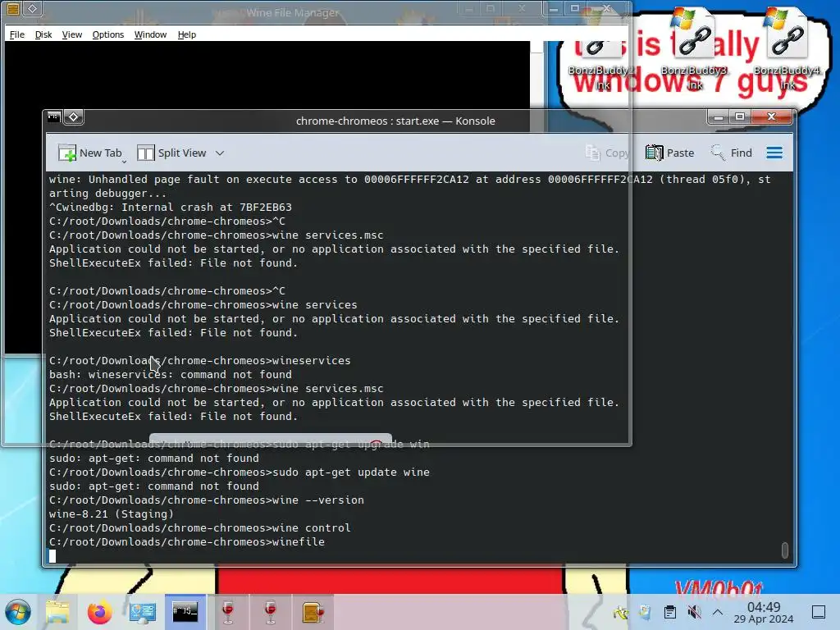Open the Help menu in Wine File Manager
The width and height of the screenshot is (840, 630).
pos(186,34)
